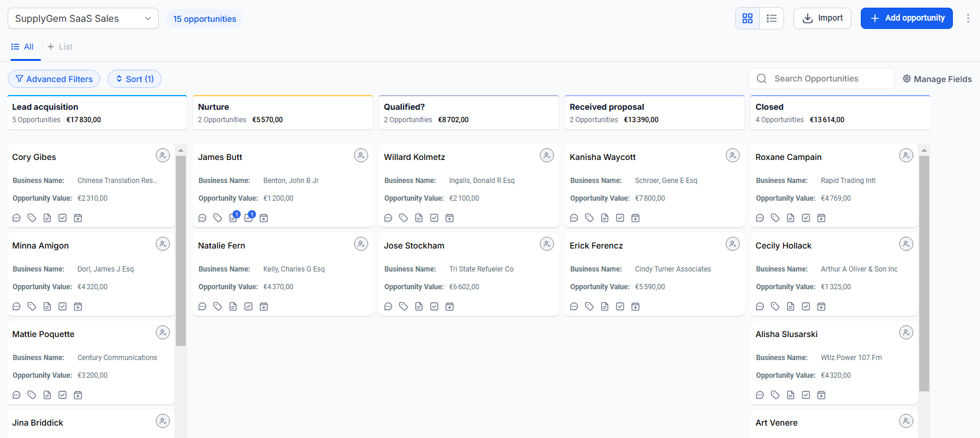Open the Sort (1) options
This screenshot has width=980, height=438.
tap(135, 79)
